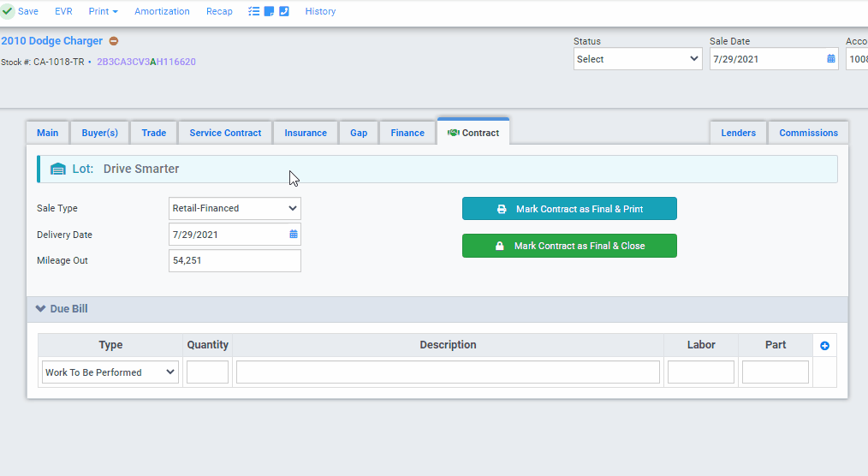
Task: Click the Mileage Out field
Action: (x=235, y=260)
